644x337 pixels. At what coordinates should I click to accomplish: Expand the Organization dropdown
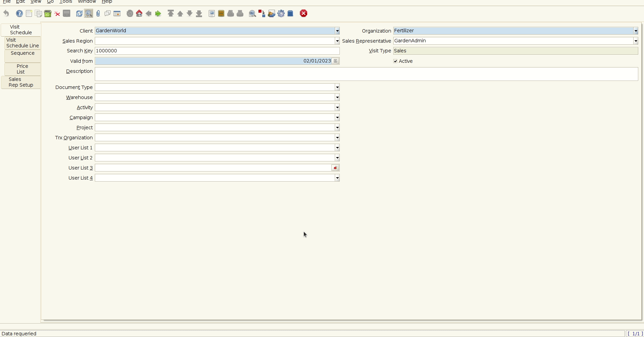(636, 31)
